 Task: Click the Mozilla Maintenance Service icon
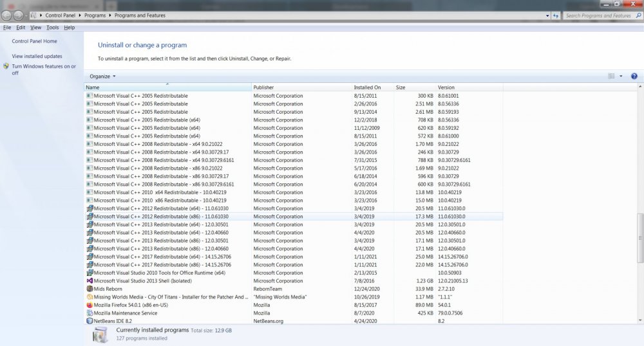click(90, 313)
